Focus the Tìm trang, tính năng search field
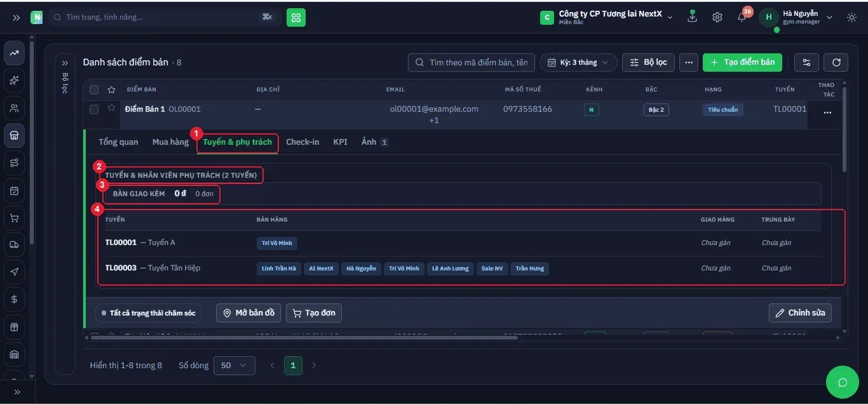The image size is (868, 405). [x=163, y=17]
